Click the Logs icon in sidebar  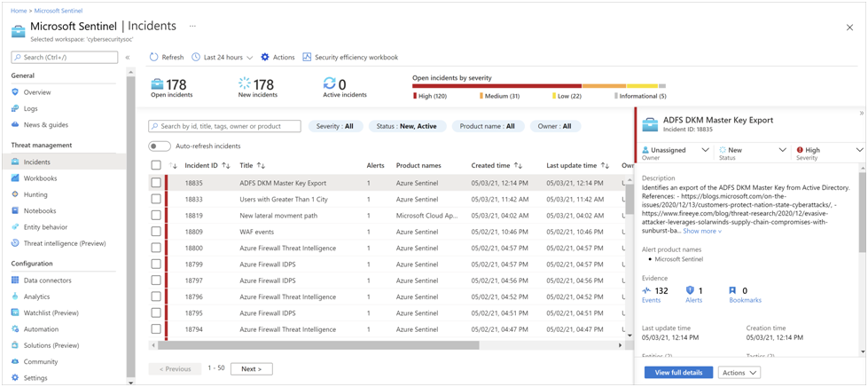(15, 108)
